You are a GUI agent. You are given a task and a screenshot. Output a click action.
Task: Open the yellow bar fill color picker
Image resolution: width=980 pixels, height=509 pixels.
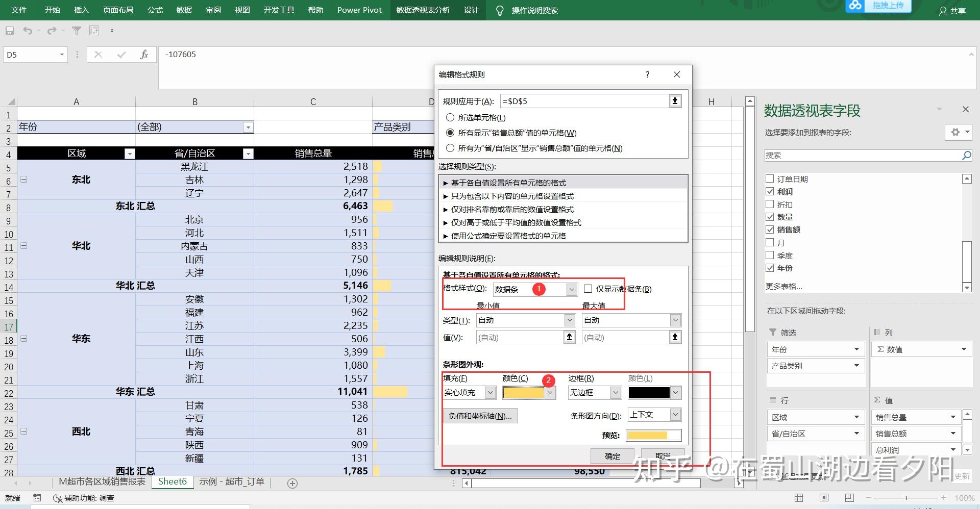pos(550,392)
